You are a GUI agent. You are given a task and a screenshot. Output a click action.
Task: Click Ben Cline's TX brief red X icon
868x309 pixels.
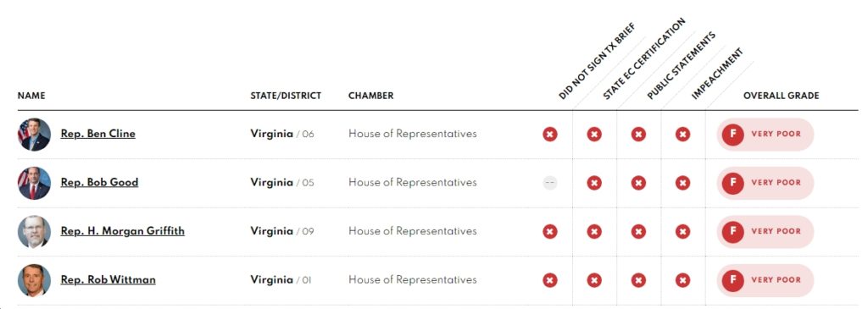(549, 135)
